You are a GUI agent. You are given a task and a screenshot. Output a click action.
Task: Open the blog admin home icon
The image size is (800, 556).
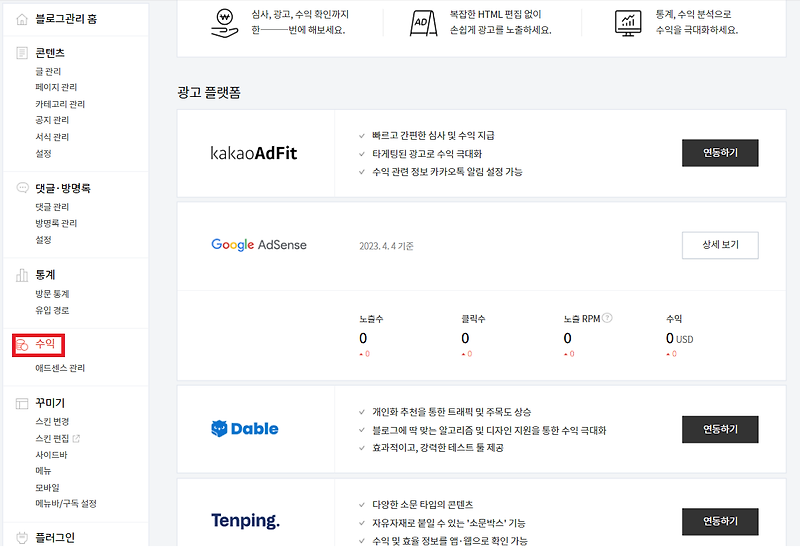22,19
